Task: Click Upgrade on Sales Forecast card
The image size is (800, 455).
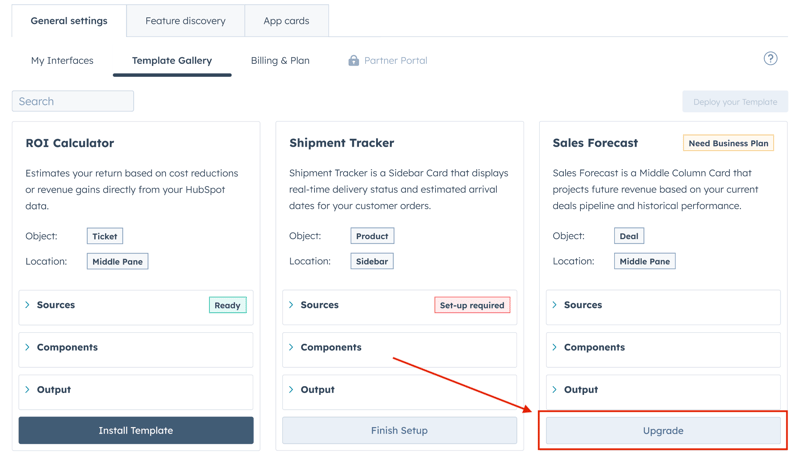Action: tap(663, 431)
